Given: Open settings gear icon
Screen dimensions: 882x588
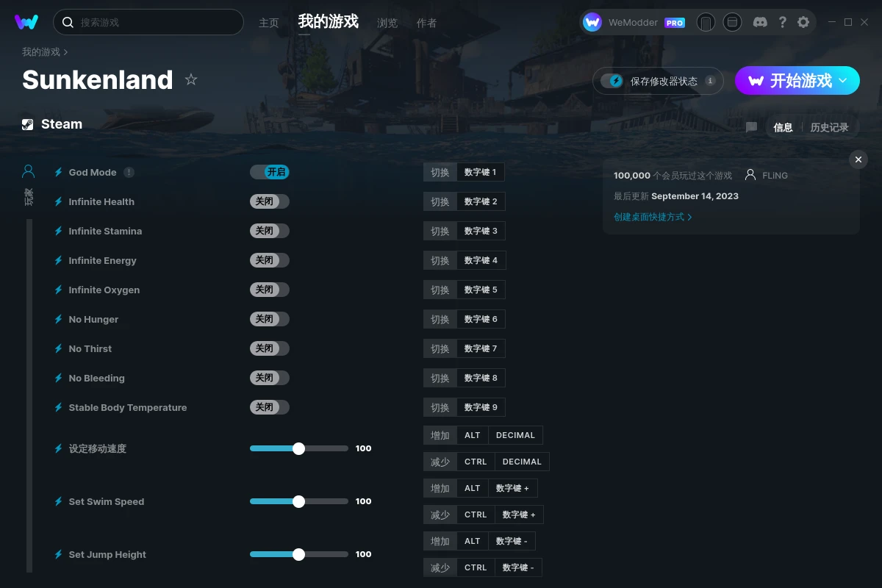Looking at the screenshot, I should coord(803,22).
